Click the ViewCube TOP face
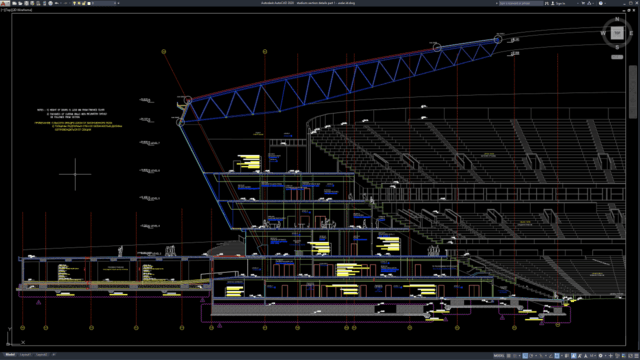 coord(617,33)
